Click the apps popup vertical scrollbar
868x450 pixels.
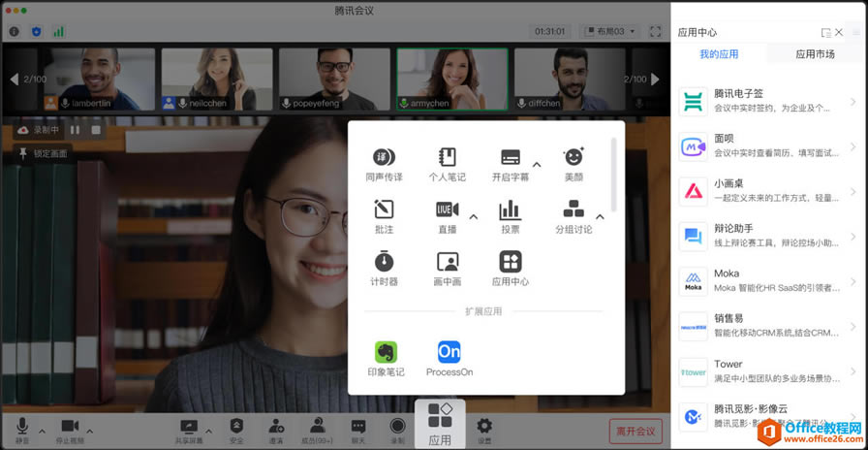point(613,175)
